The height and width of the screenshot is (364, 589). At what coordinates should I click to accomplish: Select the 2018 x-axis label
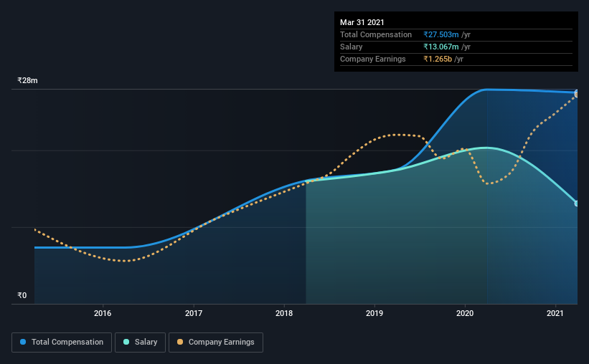(x=284, y=313)
